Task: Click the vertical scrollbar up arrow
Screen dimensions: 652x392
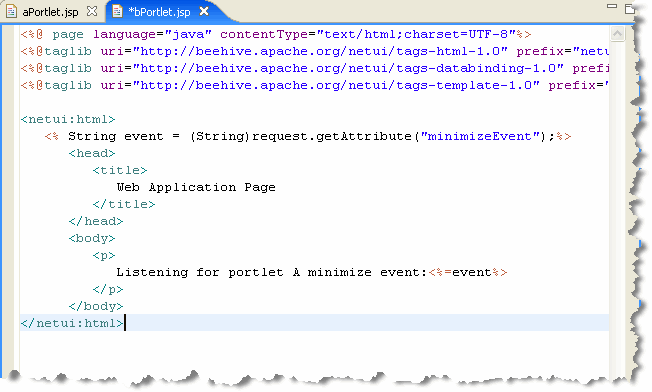Action: 617,34
